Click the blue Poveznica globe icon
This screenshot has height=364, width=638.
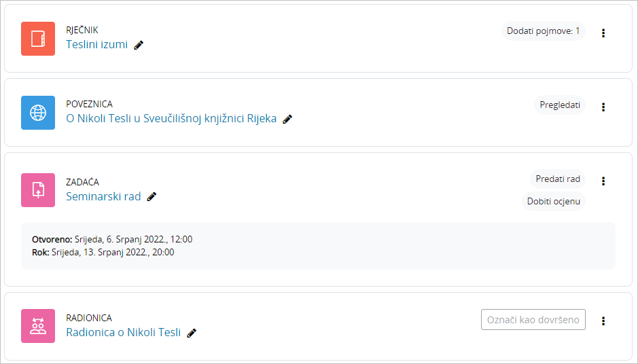38,113
